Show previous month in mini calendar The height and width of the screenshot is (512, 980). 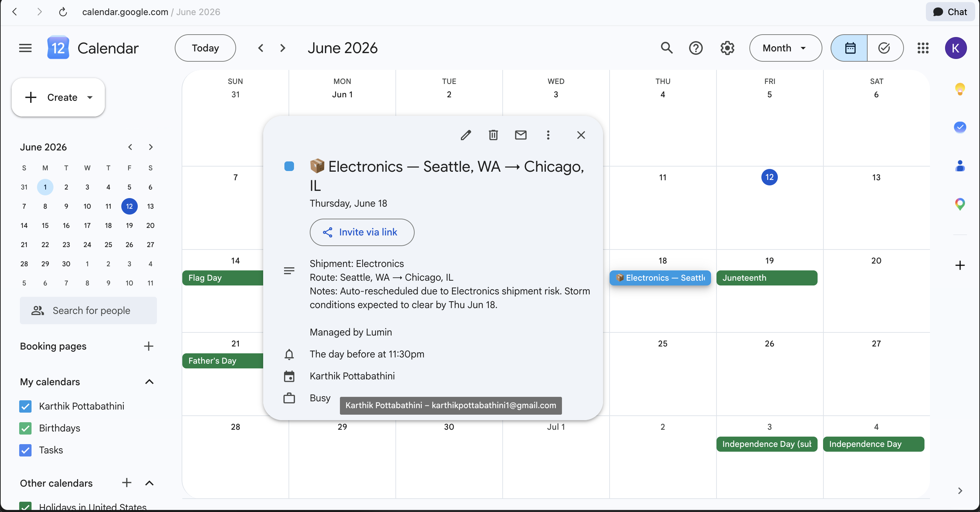130,147
